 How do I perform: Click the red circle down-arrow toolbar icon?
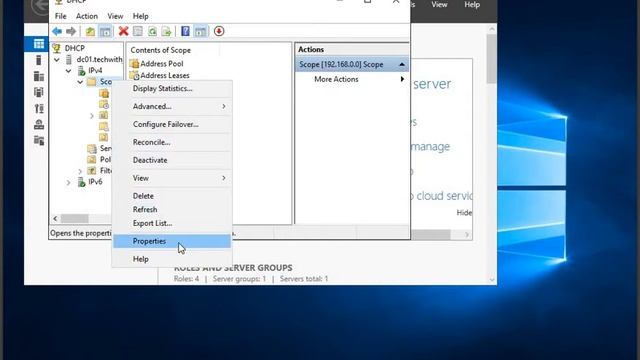pyautogui.click(x=219, y=31)
